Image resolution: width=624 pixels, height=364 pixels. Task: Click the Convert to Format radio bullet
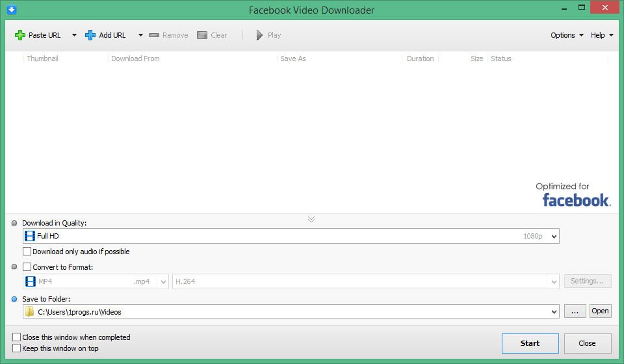click(14, 266)
